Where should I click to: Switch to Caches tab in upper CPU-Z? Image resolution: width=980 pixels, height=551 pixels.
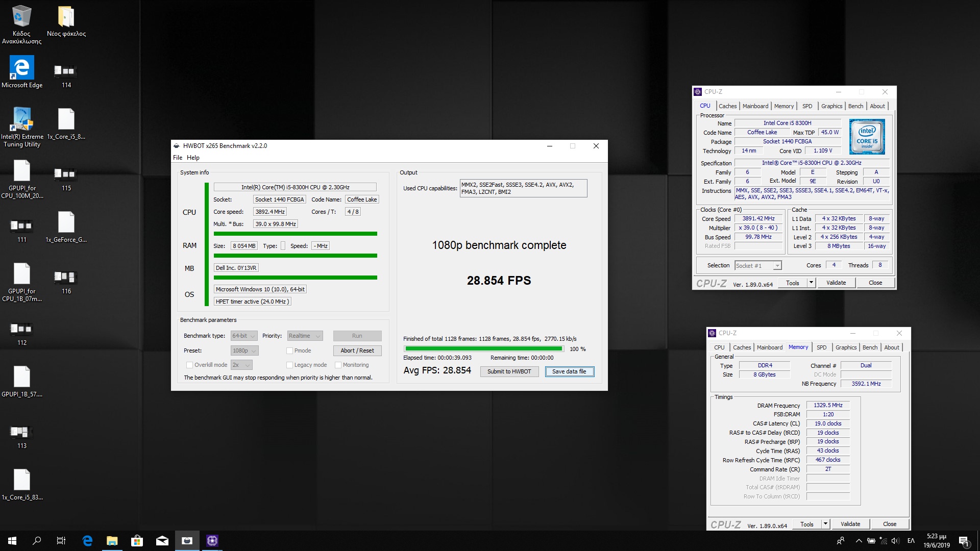pyautogui.click(x=727, y=106)
